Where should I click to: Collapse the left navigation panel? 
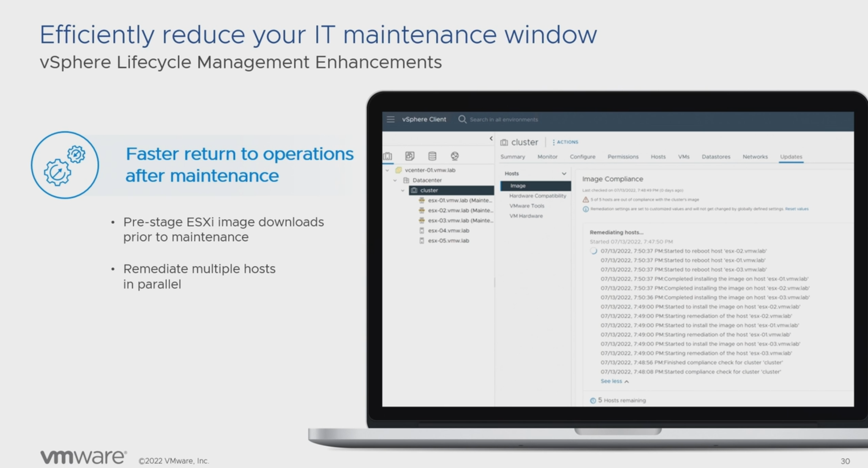click(x=491, y=139)
